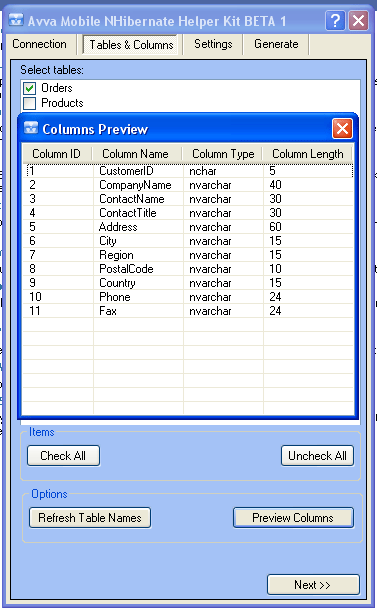Open the Connection tab
Image resolution: width=377 pixels, height=610 pixels.
point(39,44)
